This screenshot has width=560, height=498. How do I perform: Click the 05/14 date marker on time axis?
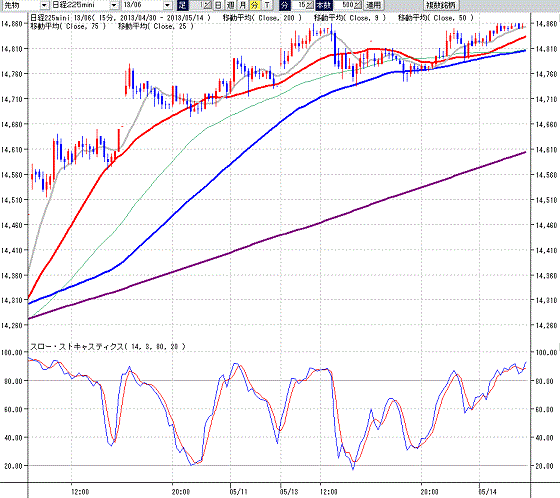tap(487, 492)
